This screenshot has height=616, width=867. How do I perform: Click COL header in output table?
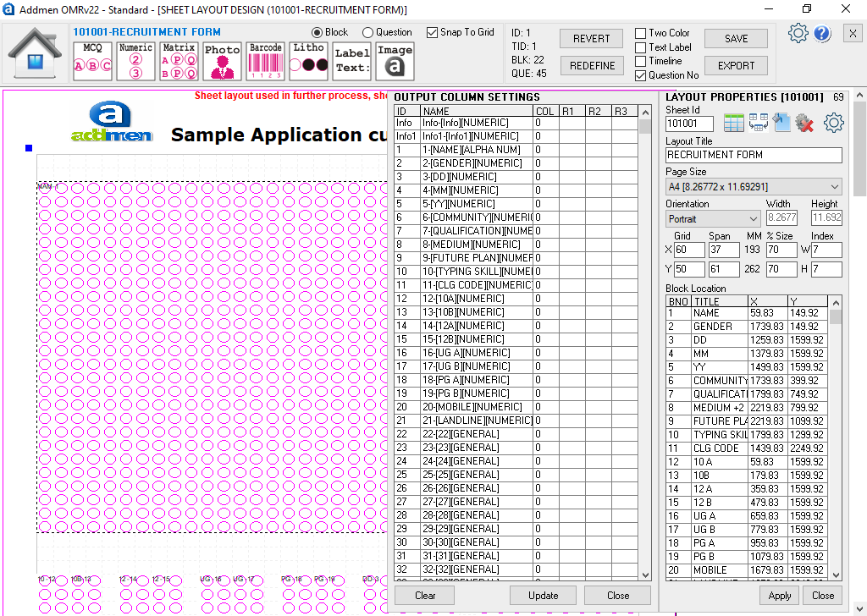tap(545, 111)
